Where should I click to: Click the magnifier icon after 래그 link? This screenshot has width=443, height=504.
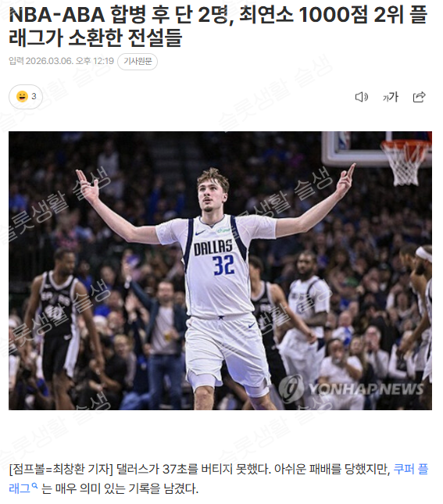click(x=34, y=486)
